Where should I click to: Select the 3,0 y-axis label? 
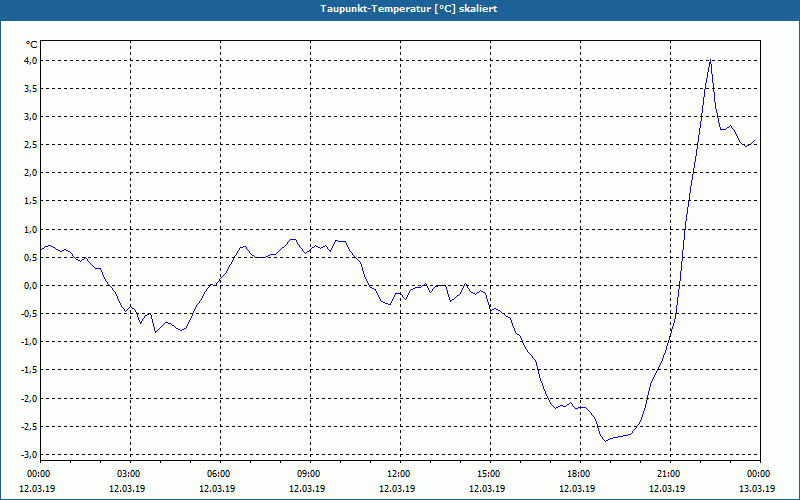point(31,117)
